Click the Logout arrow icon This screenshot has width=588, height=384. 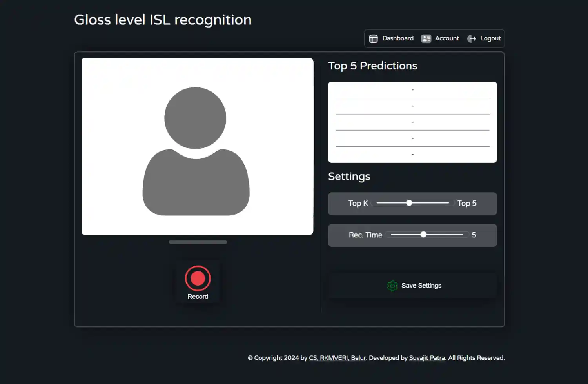(472, 38)
